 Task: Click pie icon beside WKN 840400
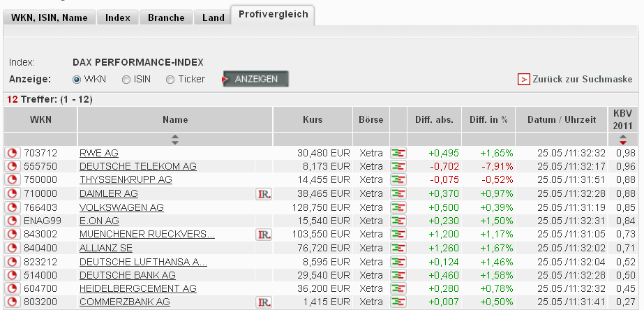coord(13,248)
